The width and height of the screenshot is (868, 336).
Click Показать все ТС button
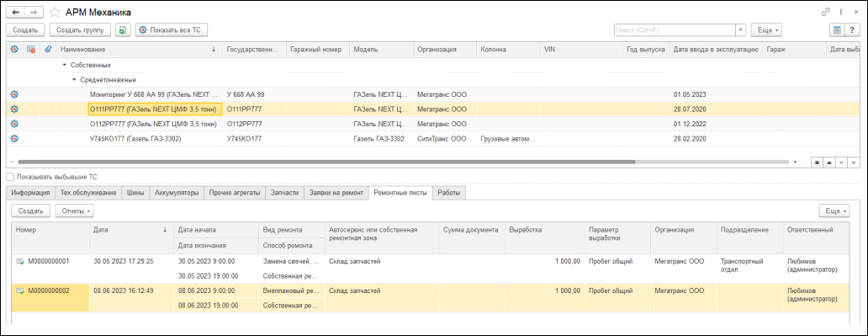pyautogui.click(x=171, y=30)
